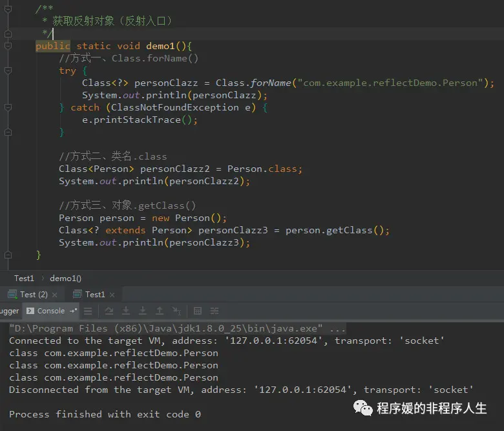
Task: Open the Console tab
Action: tap(52, 311)
